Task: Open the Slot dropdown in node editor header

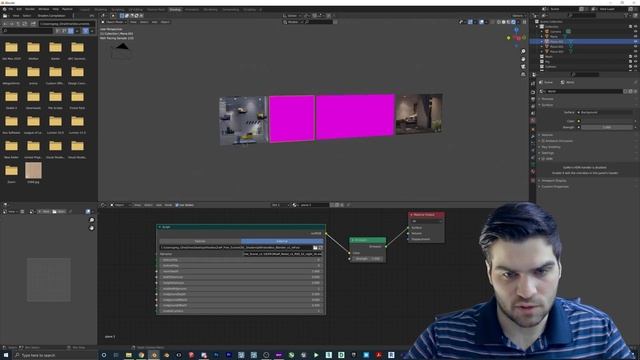Action: [280, 205]
